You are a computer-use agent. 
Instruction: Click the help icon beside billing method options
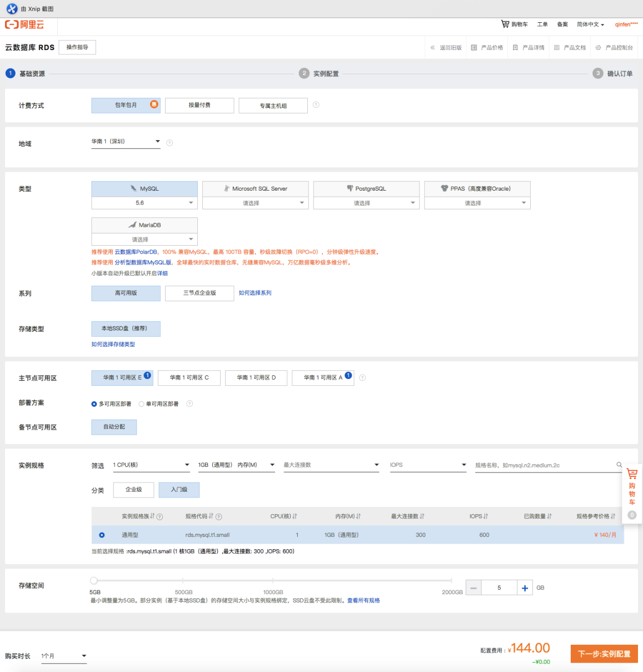coord(316,104)
